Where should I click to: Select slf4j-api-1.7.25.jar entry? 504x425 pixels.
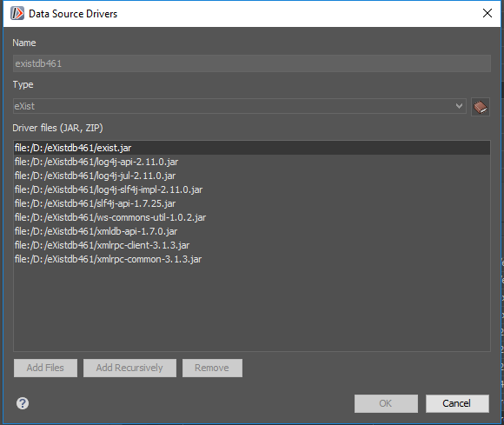coord(252,203)
